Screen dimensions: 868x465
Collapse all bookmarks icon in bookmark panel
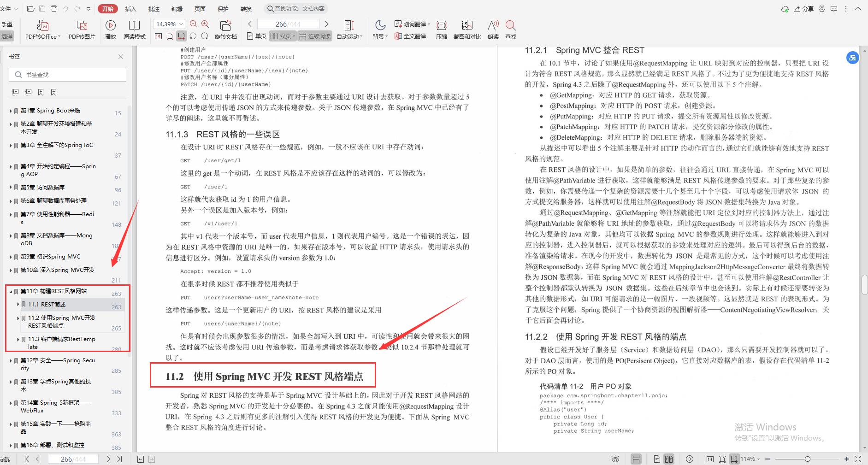point(28,92)
